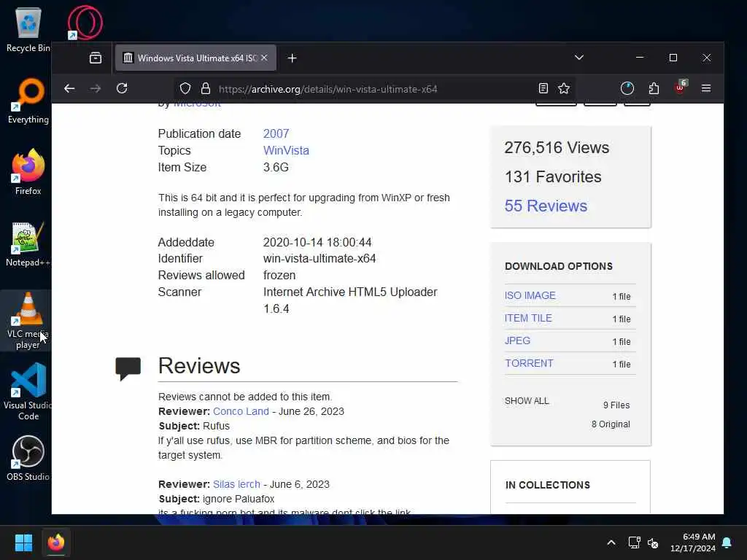The width and height of the screenshot is (747, 560).
Task: Click the Reviews speech bubble icon
Action: tap(128, 368)
